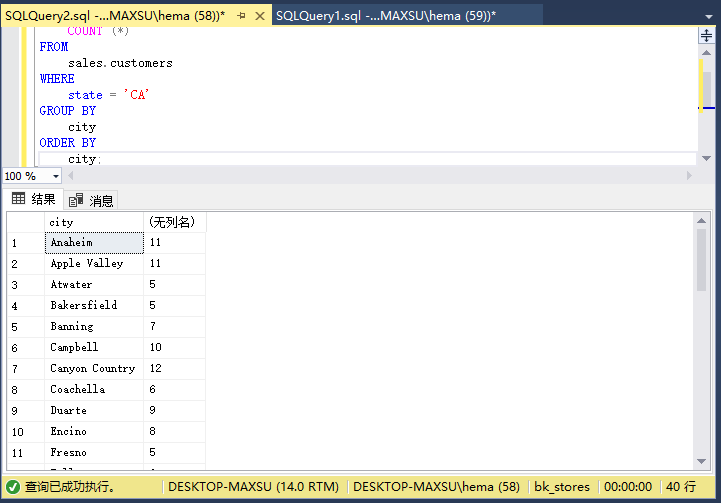
Task: Click the ORDER BY keyword in the editor
Action: point(68,143)
